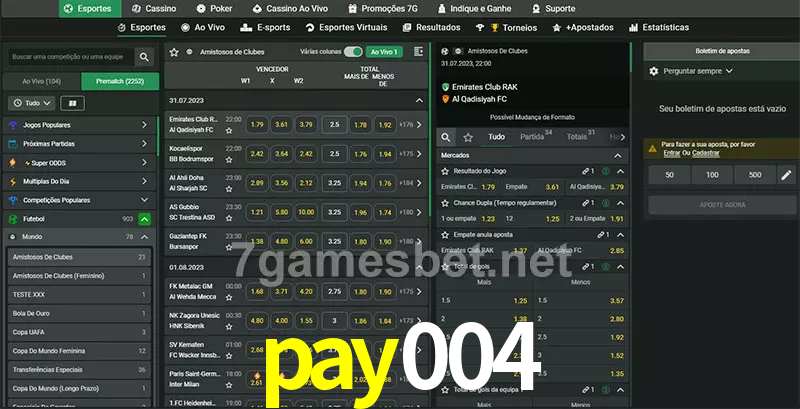
Task: Click the grid layout view icon next to Tudo
Action: coord(72,103)
